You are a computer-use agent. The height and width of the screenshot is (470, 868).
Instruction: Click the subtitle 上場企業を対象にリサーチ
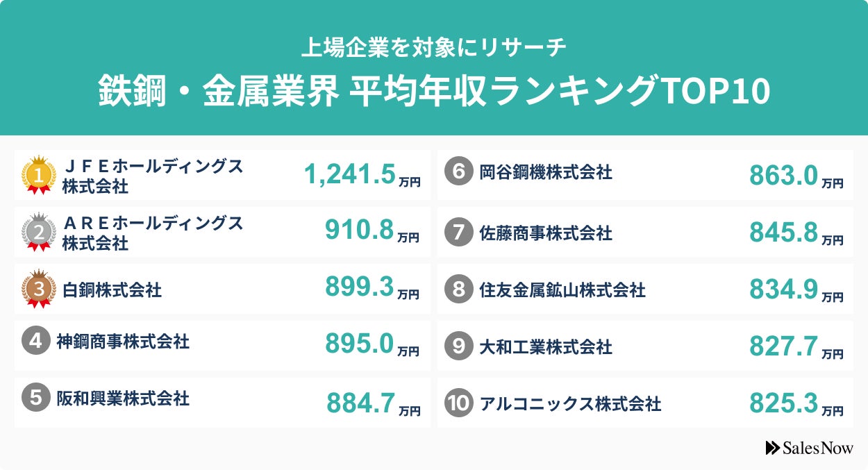(x=434, y=47)
